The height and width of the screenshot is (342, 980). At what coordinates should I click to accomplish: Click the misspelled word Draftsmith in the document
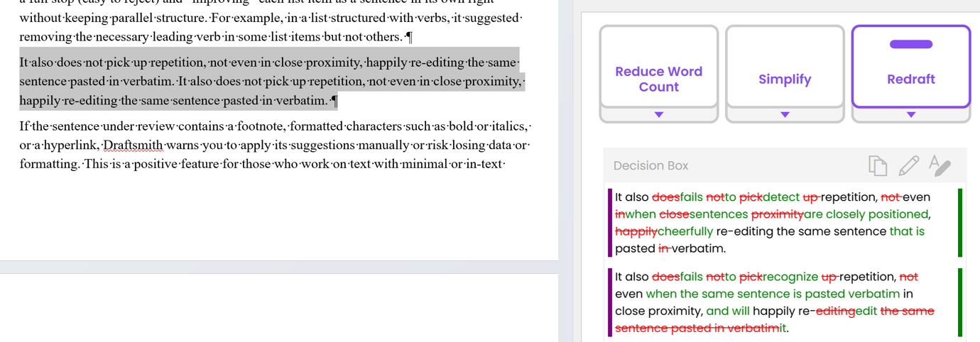point(134,145)
